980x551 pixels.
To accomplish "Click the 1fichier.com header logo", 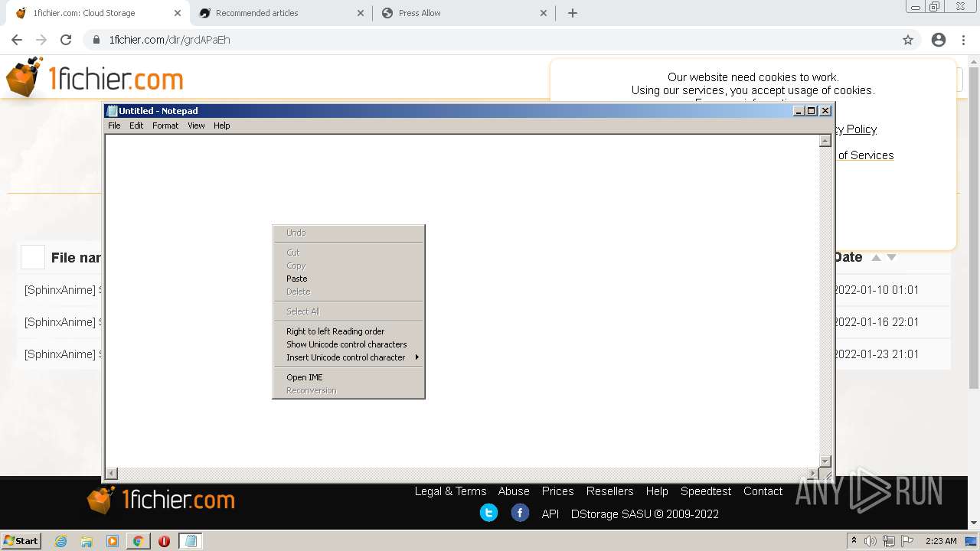I will click(95, 77).
